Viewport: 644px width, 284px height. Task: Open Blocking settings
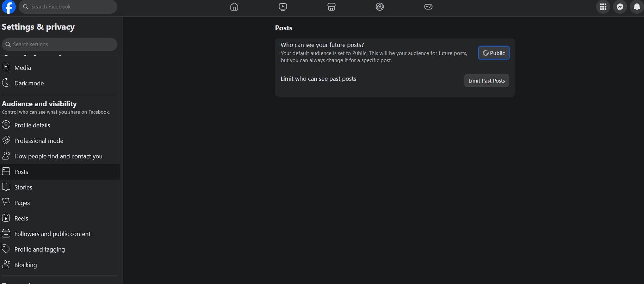click(x=60, y=265)
